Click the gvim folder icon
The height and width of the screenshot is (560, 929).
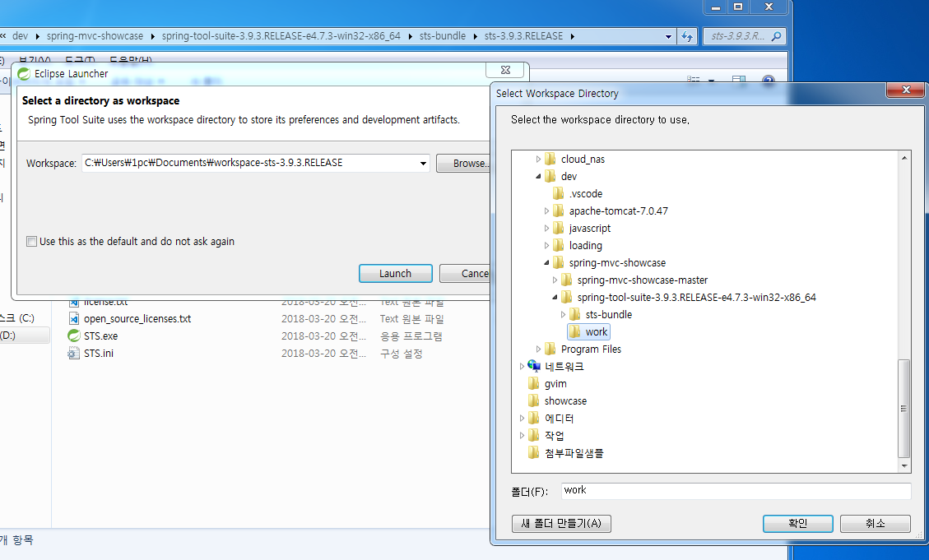534,383
